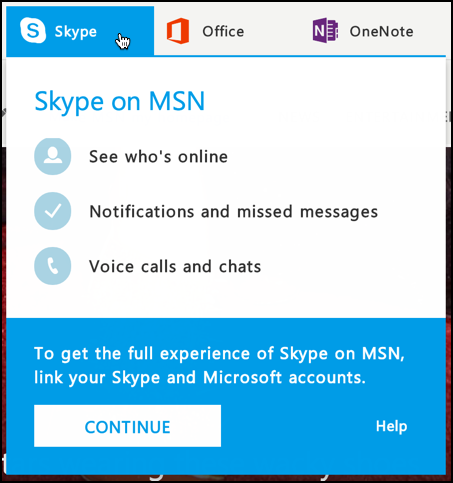Click the Skype logo icon

[x=33, y=31]
